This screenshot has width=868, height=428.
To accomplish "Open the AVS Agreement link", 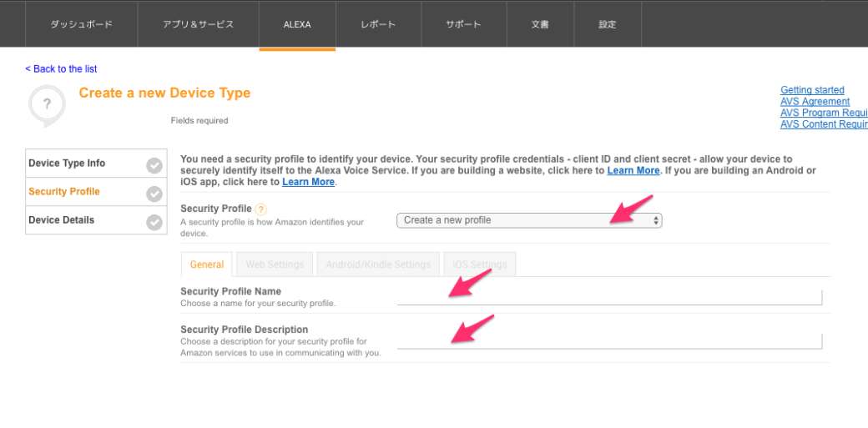I will pos(815,101).
